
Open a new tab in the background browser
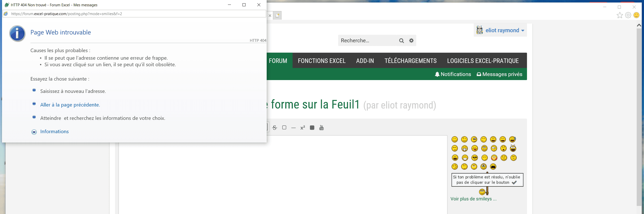[277, 16]
